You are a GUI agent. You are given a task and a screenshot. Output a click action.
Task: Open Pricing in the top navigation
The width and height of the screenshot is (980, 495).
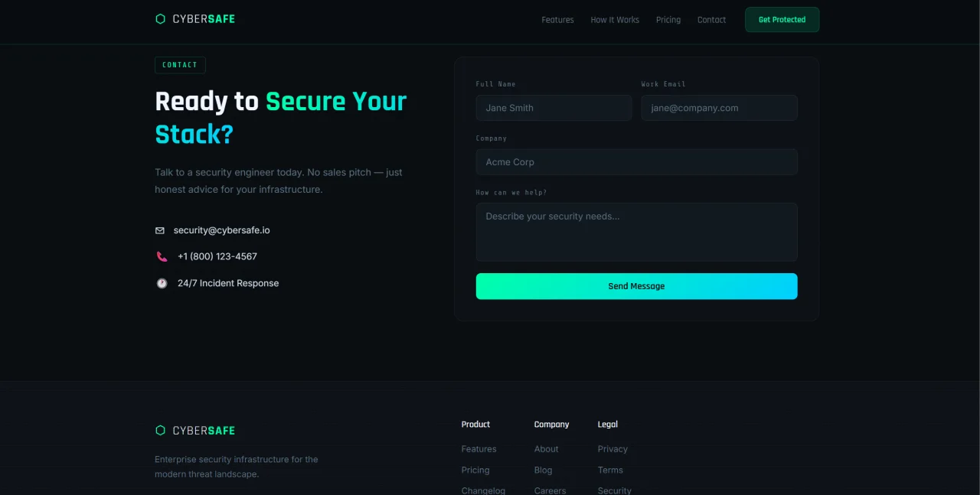(x=668, y=20)
